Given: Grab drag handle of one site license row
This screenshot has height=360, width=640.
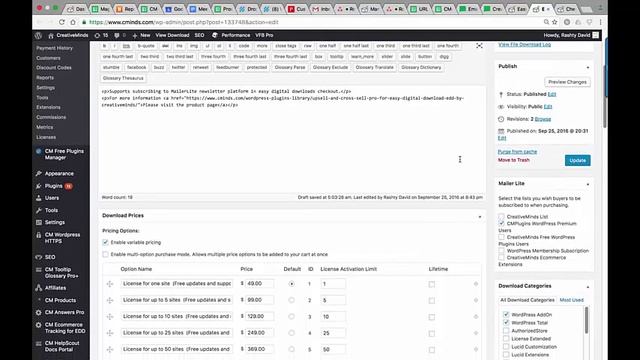Looking at the screenshot, I should [110, 284].
